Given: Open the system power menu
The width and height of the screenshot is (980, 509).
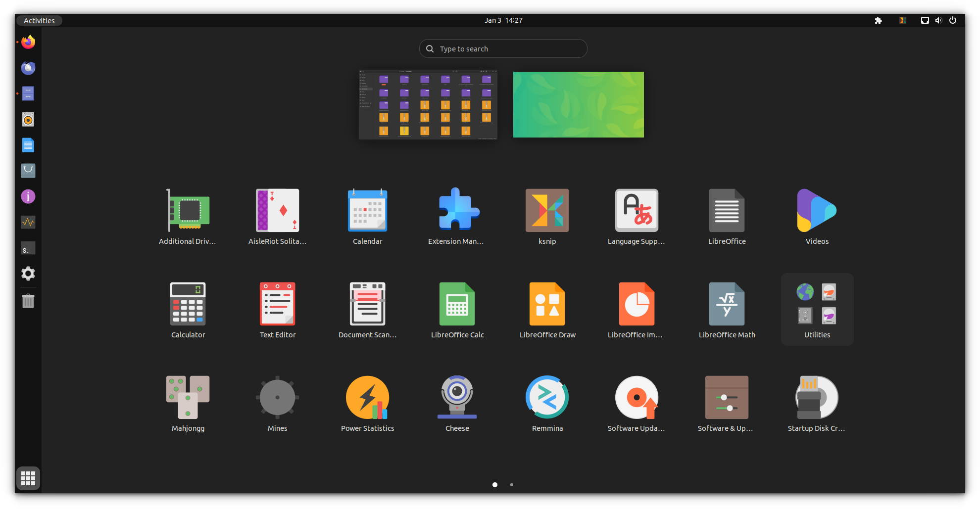Looking at the screenshot, I should pos(953,20).
